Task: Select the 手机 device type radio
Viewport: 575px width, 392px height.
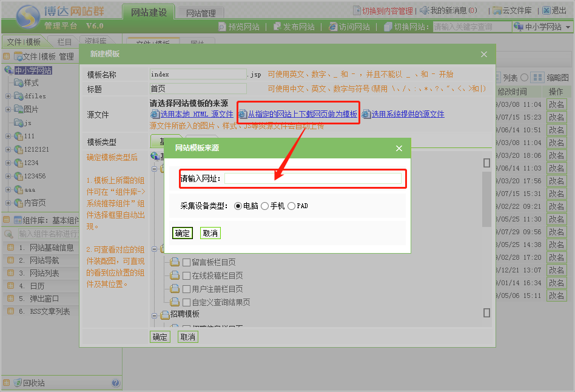Action: (264, 206)
